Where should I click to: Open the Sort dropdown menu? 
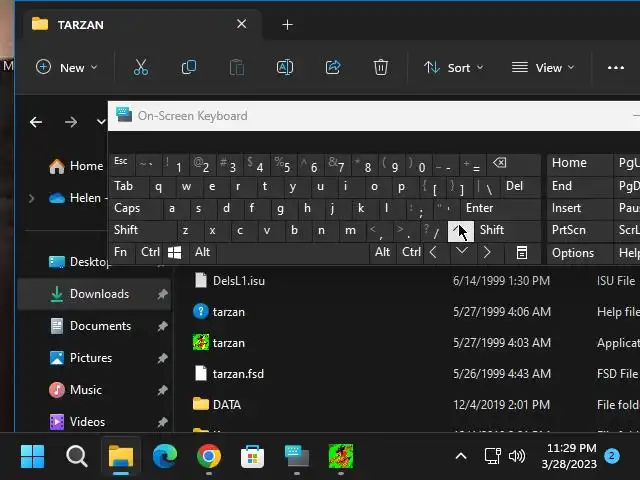(453, 67)
